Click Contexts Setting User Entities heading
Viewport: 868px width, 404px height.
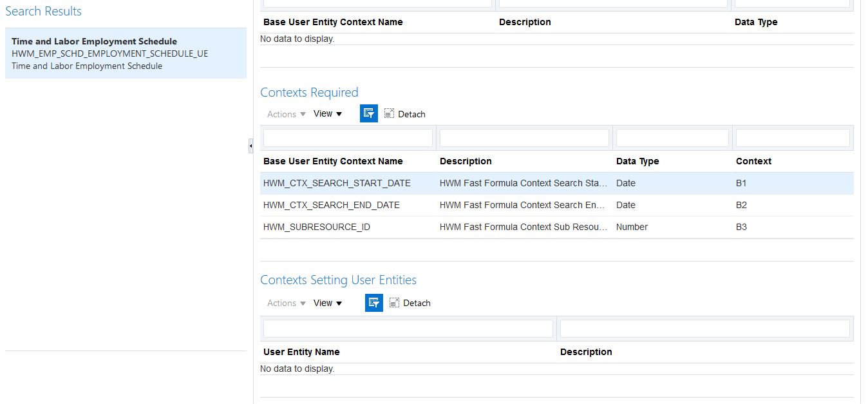tap(338, 280)
